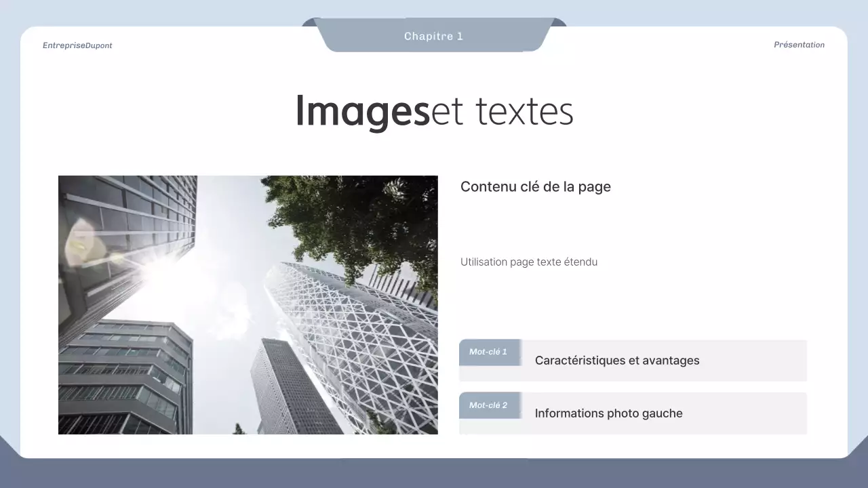Select the Chapitre 1 header badge

click(x=433, y=36)
